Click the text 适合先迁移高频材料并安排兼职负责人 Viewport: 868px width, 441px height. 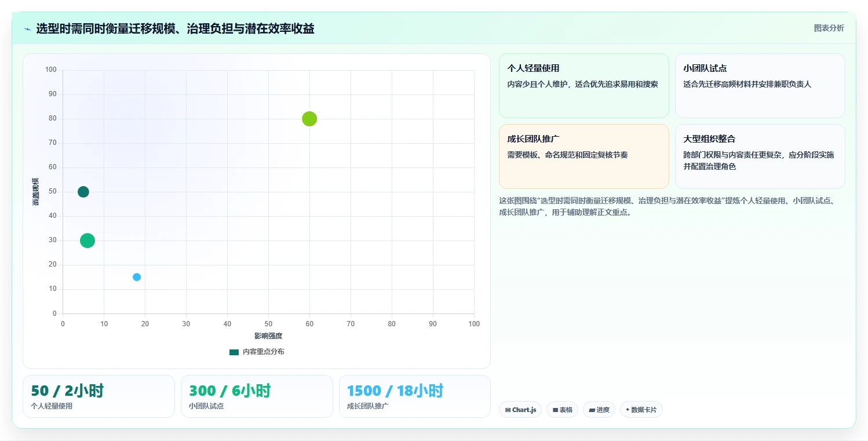(747, 84)
